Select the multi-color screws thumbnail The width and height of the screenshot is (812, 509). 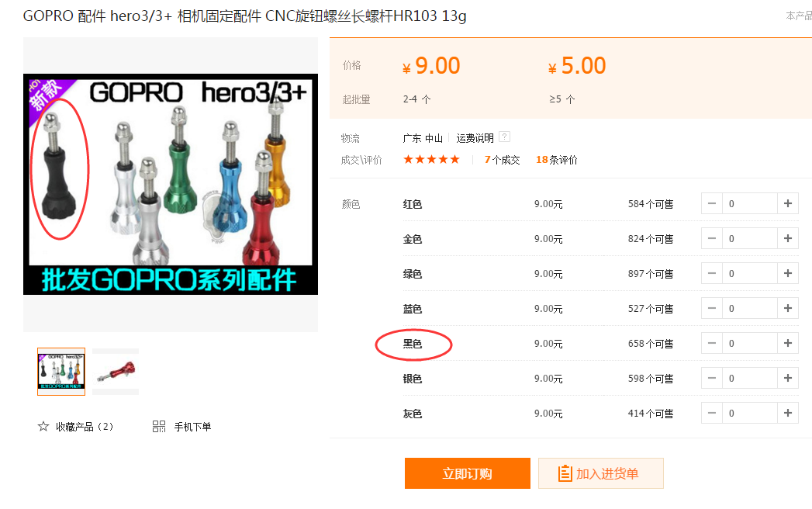(61, 372)
